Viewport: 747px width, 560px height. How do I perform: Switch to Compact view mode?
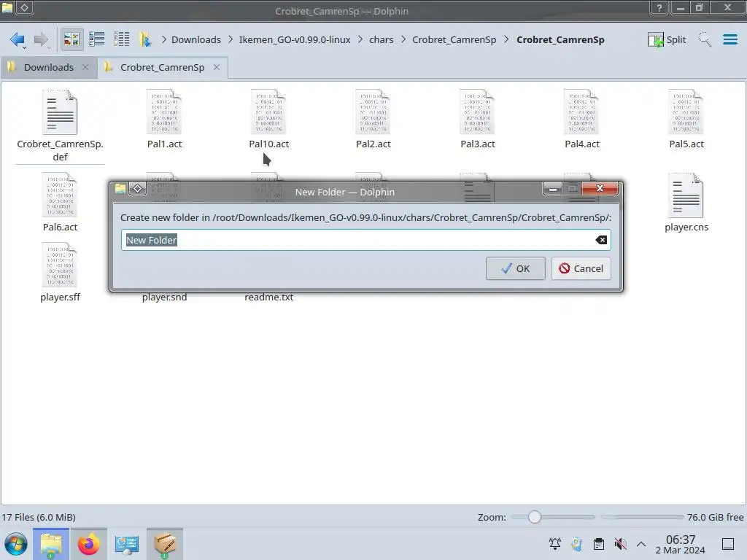(x=97, y=39)
